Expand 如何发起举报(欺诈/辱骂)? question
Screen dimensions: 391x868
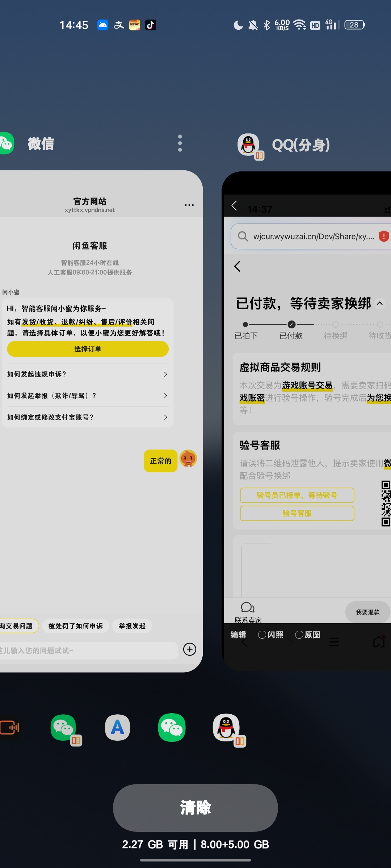88,396
